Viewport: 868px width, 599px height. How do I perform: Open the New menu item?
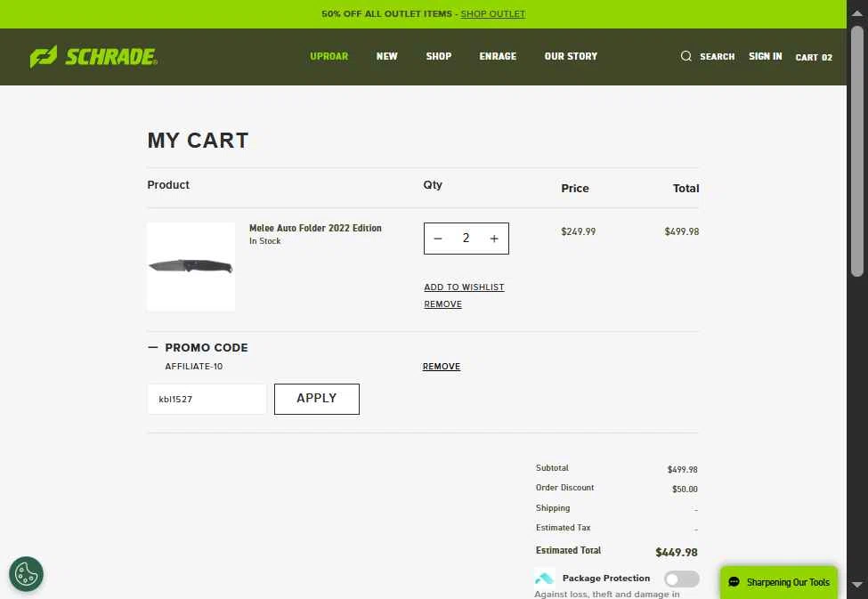point(386,56)
